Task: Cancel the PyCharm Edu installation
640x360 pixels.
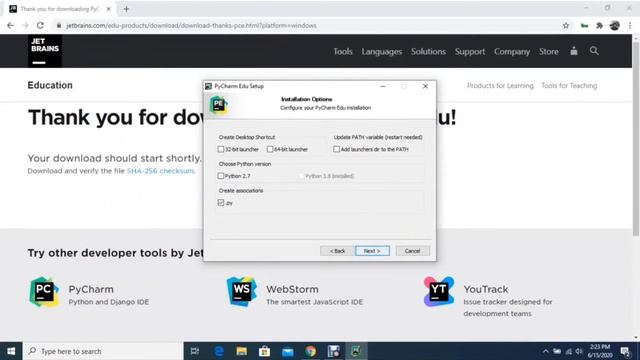Action: tap(413, 251)
